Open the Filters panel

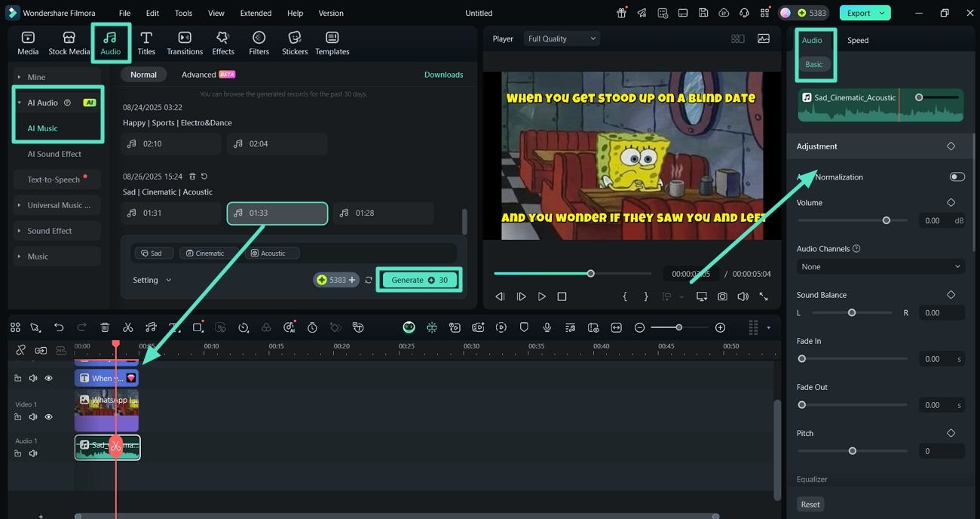(x=259, y=43)
